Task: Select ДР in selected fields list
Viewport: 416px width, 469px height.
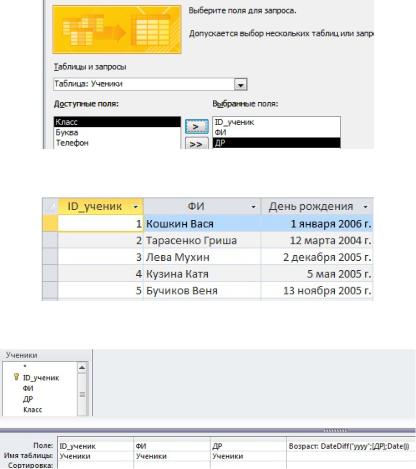Action: coord(276,143)
